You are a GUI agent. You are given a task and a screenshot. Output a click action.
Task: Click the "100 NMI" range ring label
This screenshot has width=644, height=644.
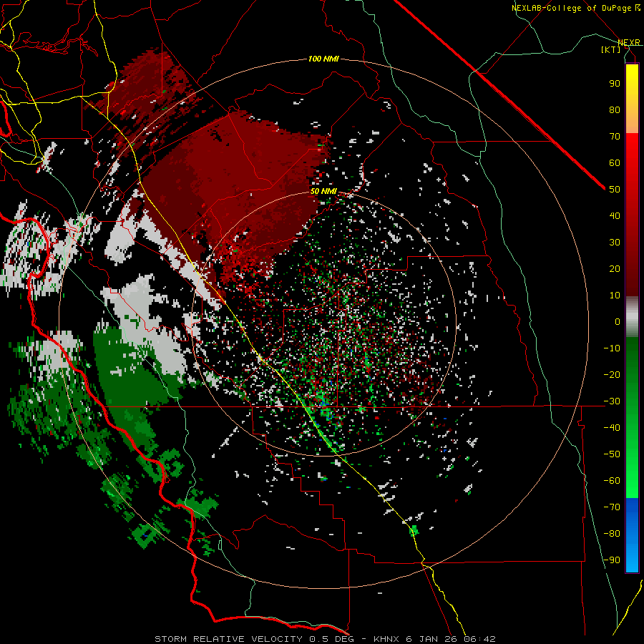(x=323, y=59)
